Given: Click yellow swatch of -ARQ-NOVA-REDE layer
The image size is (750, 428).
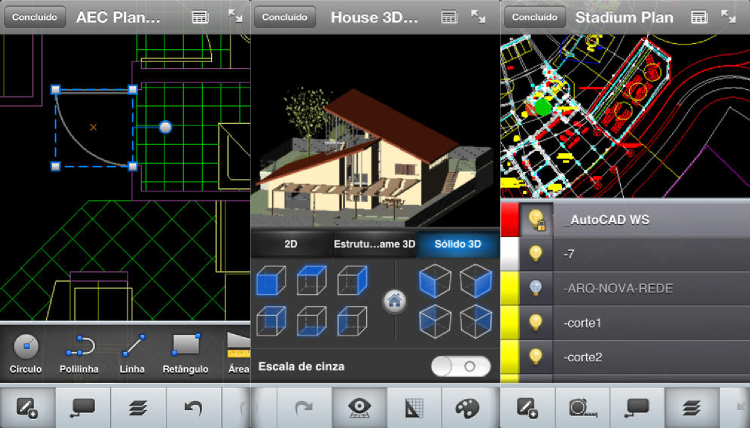Looking at the screenshot, I should pyautogui.click(x=510, y=288).
